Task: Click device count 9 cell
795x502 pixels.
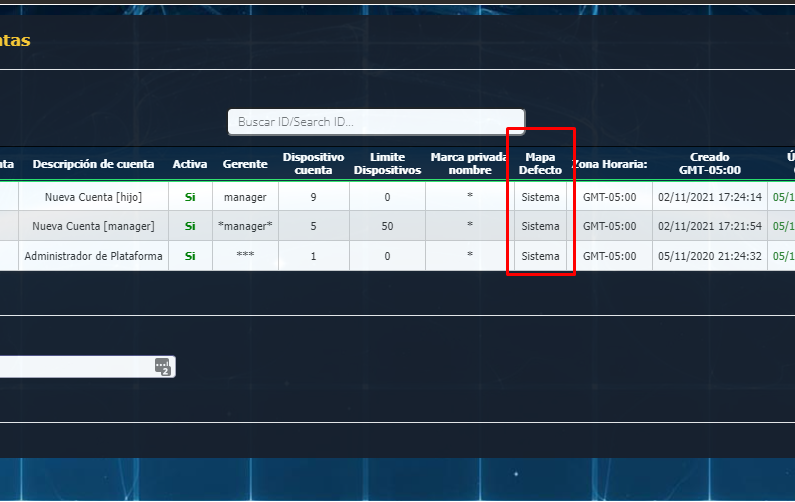Action: (313, 197)
